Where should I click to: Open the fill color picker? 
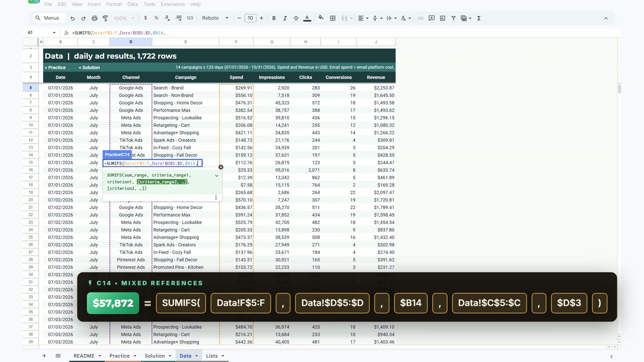click(321, 18)
